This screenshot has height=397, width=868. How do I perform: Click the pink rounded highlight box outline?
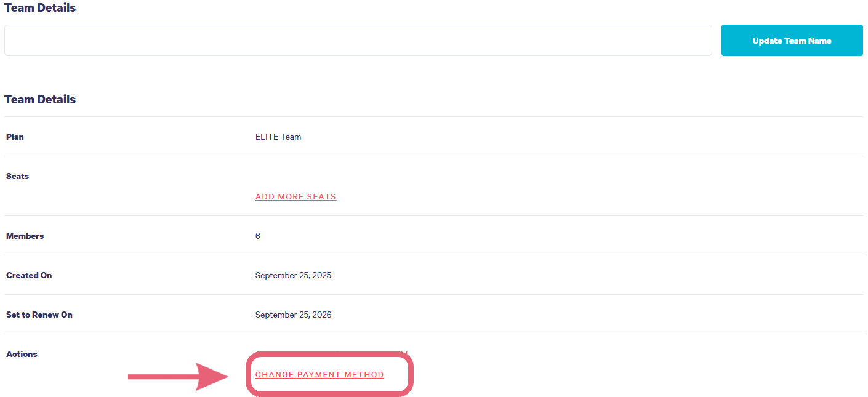[x=411, y=374]
